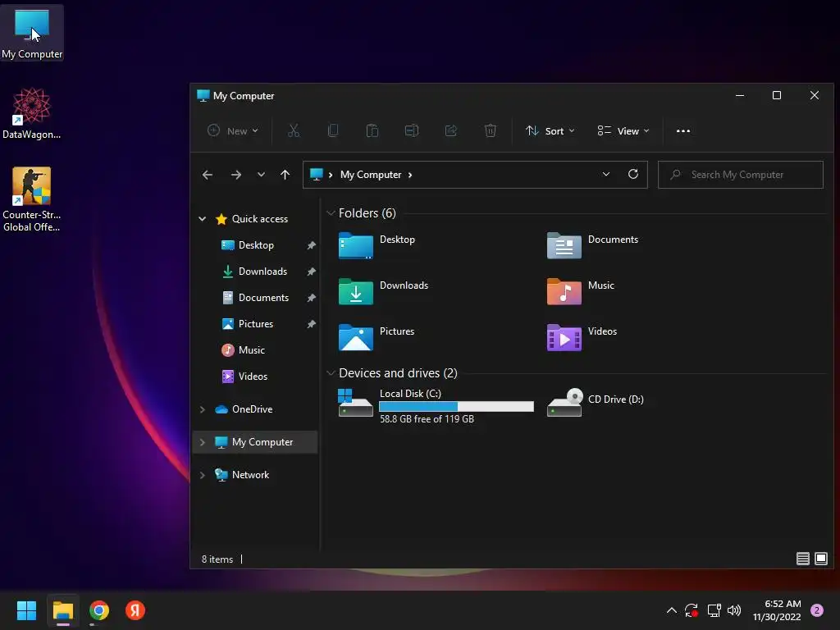Click File Explorer in the taskbar
Viewport: 840px width, 630px height.
pos(62,610)
